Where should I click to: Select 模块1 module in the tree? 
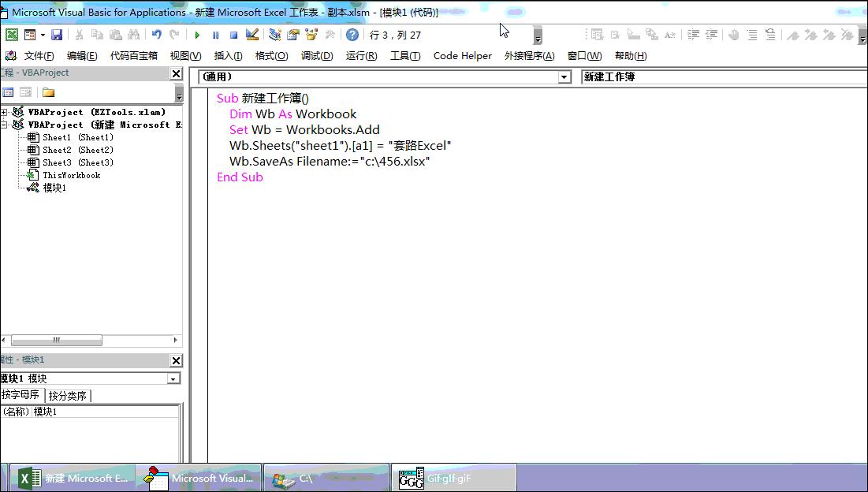coord(54,188)
